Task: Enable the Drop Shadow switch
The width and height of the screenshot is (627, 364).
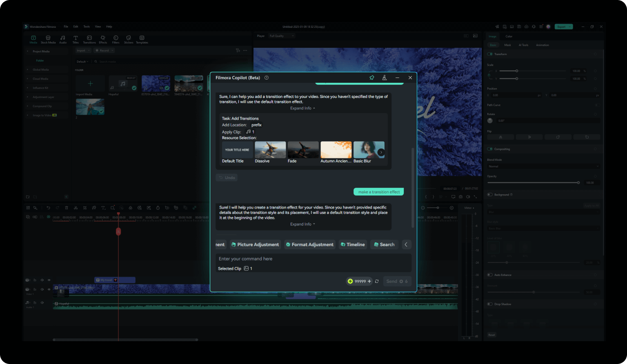Action: point(490,304)
